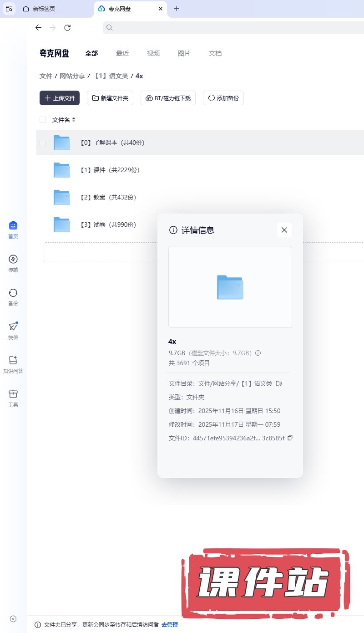Open folder location icon beside 文件目录

279,383
